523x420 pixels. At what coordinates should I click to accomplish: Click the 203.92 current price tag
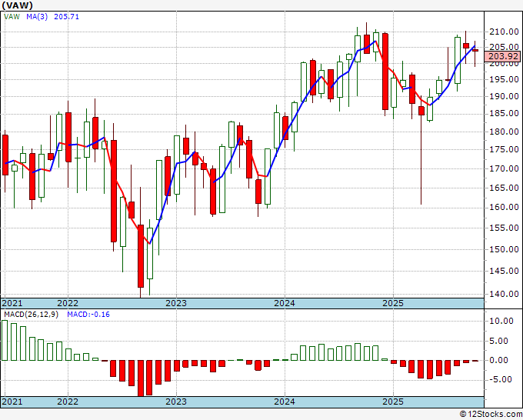pos(503,56)
